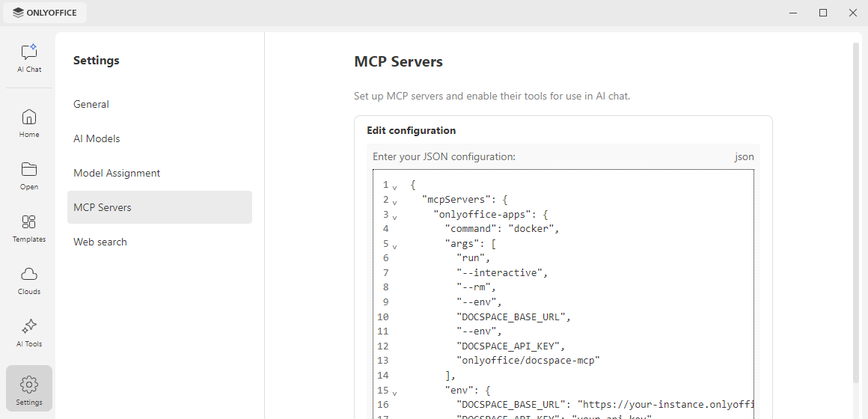This screenshot has height=419, width=868.
Task: Click the "onlyoffice/docspace-mcp" line
Action: (528, 361)
